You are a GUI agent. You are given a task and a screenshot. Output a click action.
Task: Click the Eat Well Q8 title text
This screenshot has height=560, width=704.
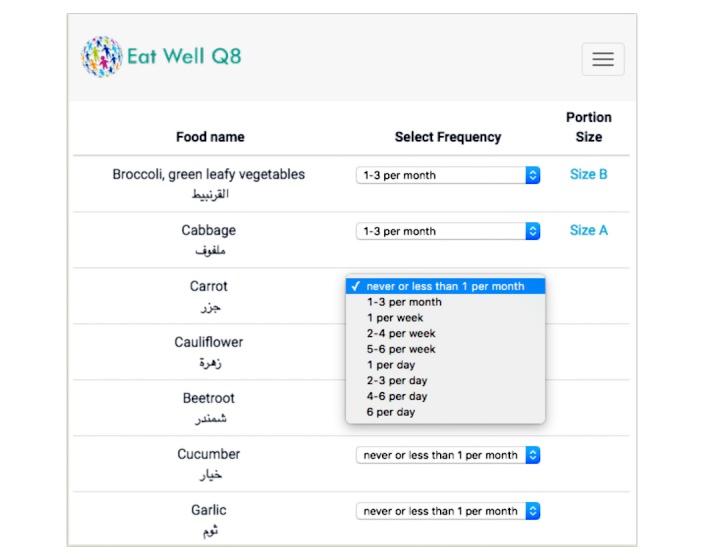[184, 56]
